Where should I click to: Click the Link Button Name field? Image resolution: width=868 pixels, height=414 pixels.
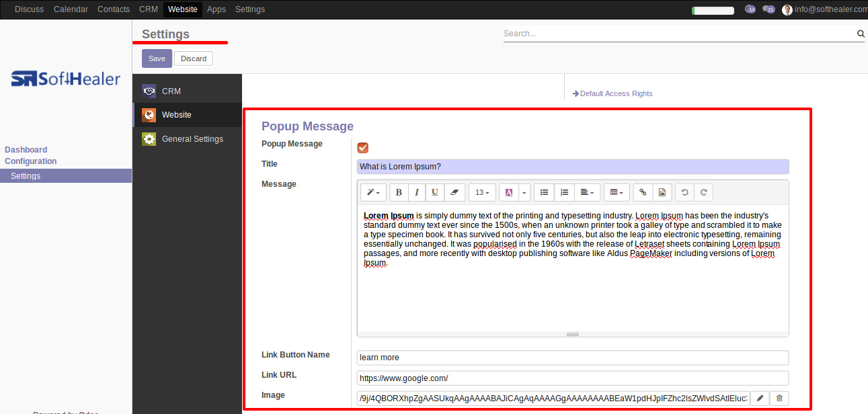573,358
